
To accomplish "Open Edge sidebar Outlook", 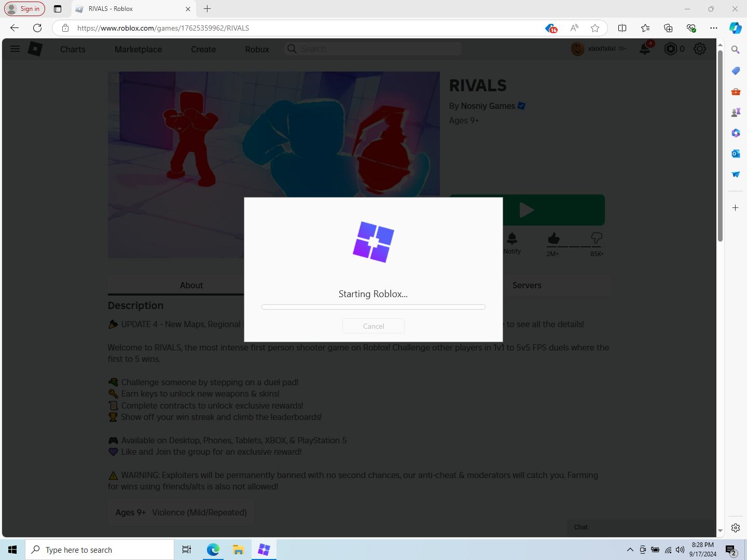I will tap(736, 153).
